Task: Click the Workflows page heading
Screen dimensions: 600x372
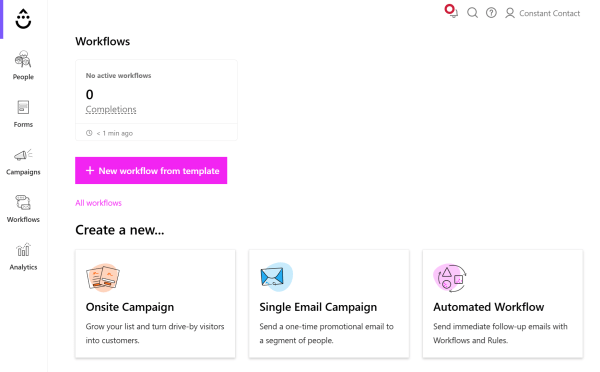Action: [103, 41]
